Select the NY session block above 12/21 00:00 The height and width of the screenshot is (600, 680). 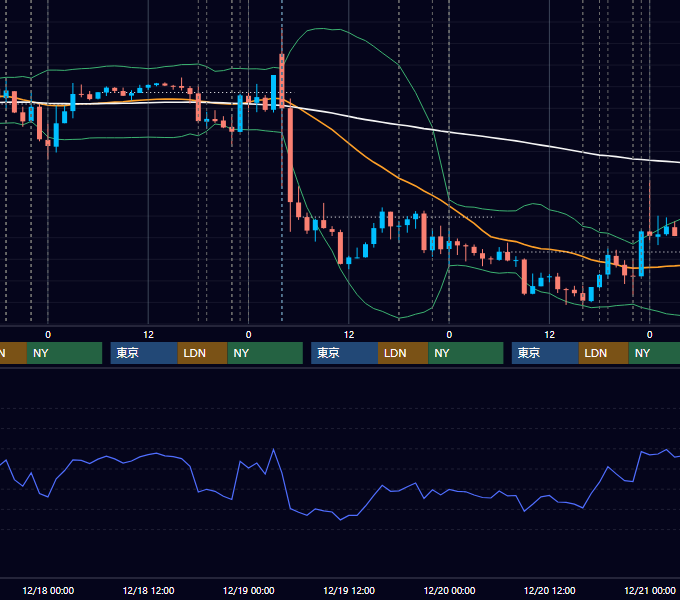pos(654,353)
